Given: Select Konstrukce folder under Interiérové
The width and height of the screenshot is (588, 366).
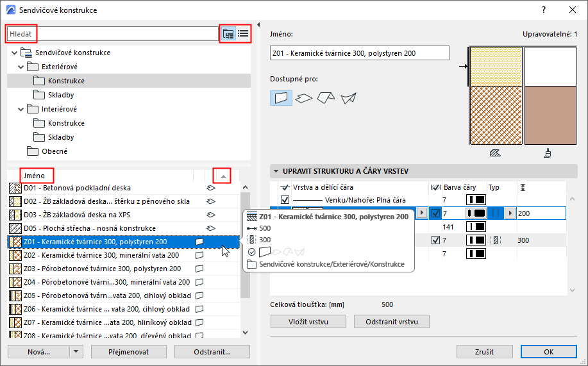Looking at the screenshot, I should [x=129, y=123].
